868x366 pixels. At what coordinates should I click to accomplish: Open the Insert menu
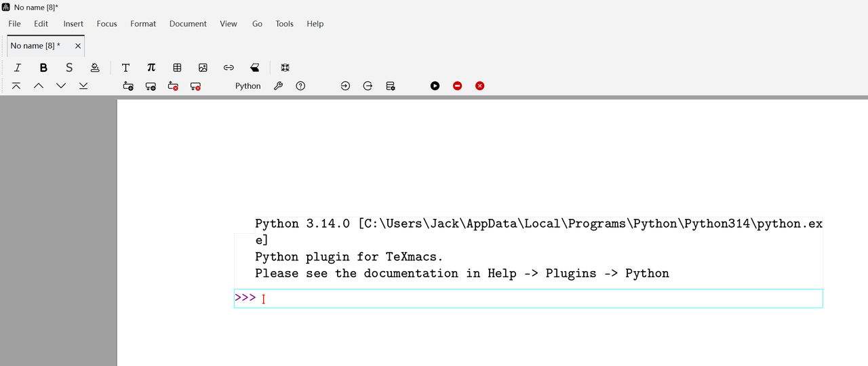pyautogui.click(x=73, y=24)
